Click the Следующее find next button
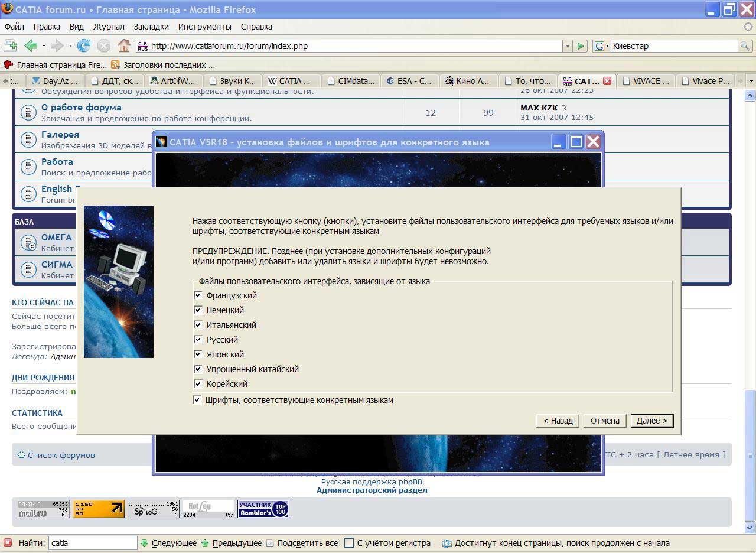756x553 pixels. coord(168,543)
